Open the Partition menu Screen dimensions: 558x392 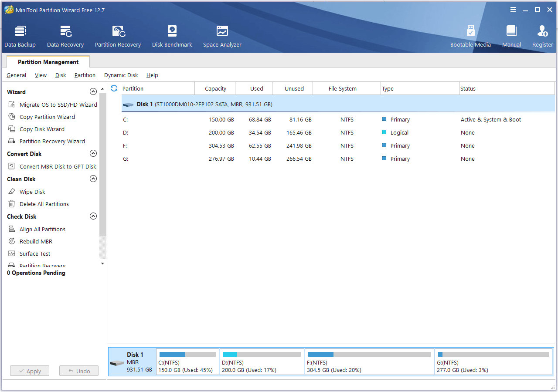85,75
